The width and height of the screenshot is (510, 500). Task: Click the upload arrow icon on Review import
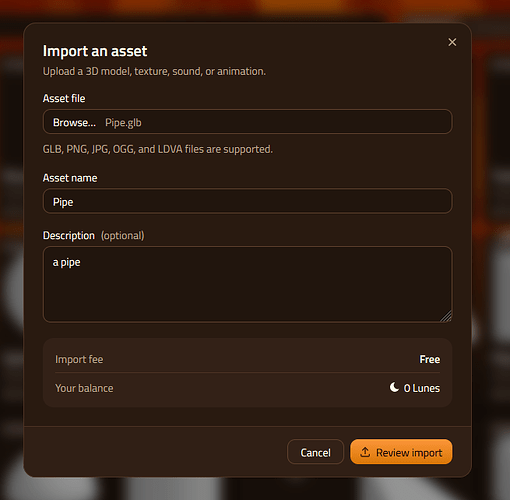(x=365, y=452)
